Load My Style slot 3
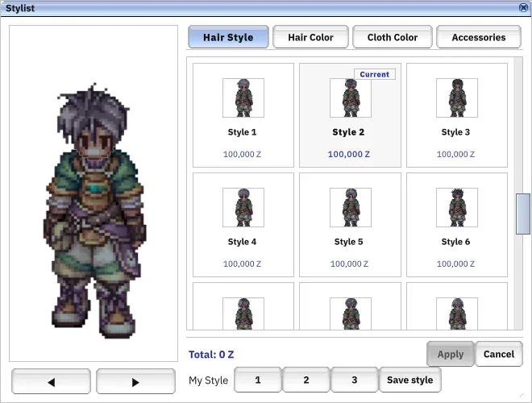Viewport: 532px width, 403px height. coord(354,380)
